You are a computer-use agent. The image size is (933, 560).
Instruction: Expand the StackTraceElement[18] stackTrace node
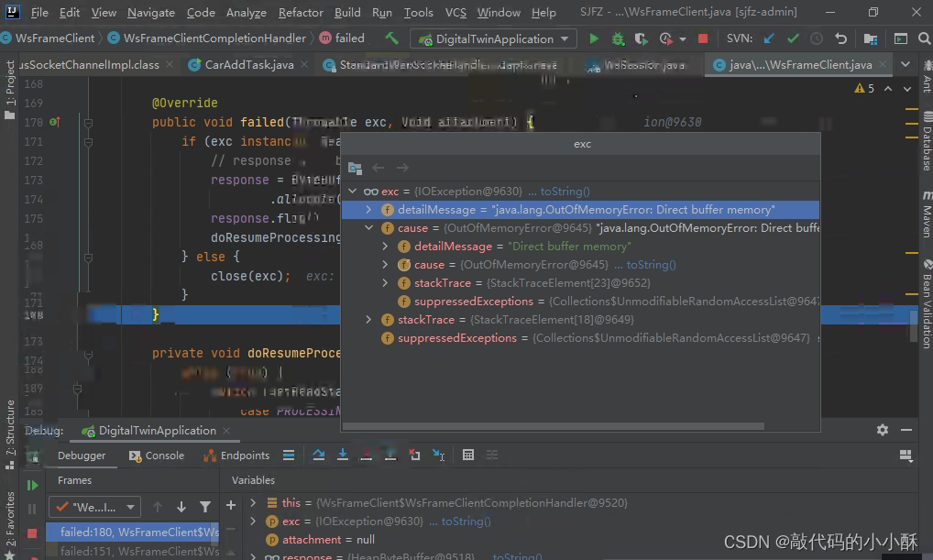coord(369,320)
